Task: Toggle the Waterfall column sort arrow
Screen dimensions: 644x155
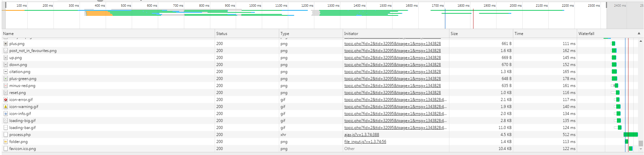Action: click(639, 33)
